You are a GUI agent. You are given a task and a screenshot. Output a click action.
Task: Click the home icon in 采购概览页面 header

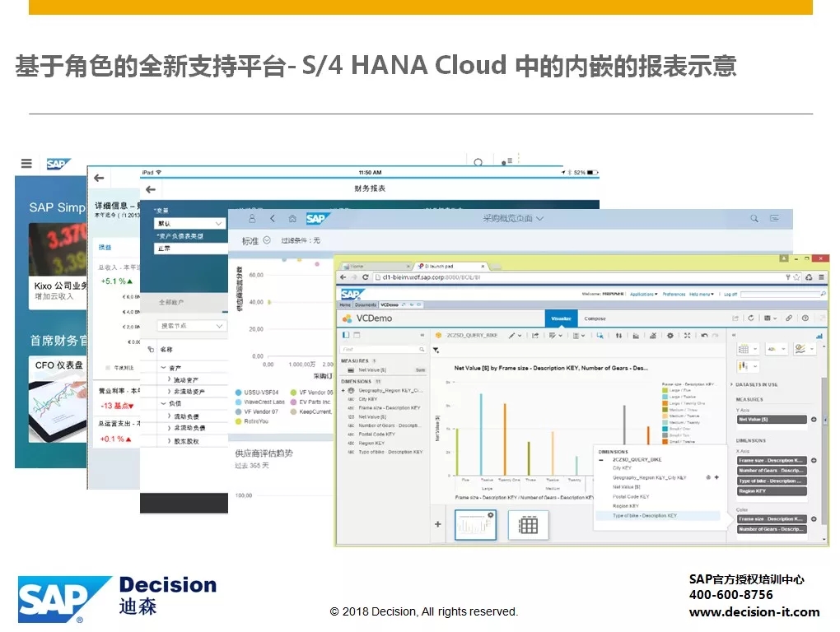click(292, 218)
